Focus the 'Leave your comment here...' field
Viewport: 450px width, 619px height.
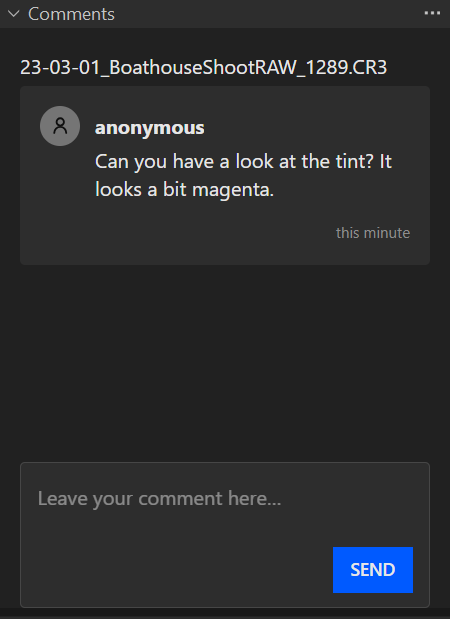[225, 535]
